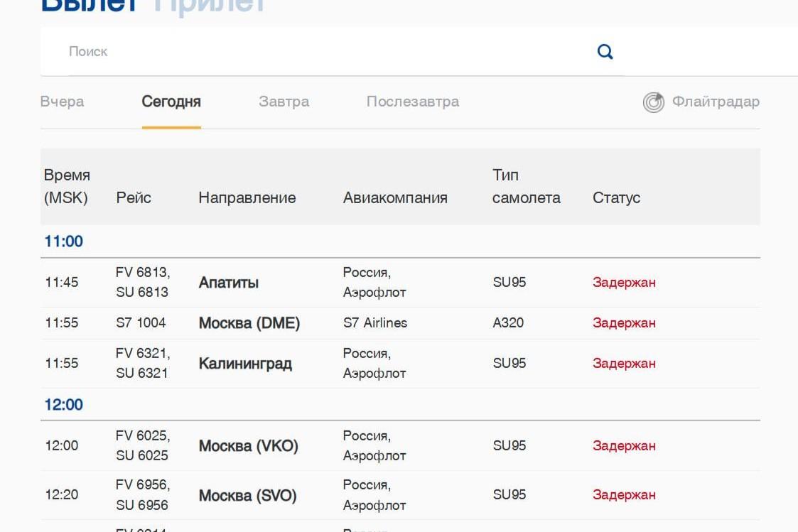This screenshot has width=798, height=532.
Task: Switch to the Вчера tab
Action: point(62,102)
